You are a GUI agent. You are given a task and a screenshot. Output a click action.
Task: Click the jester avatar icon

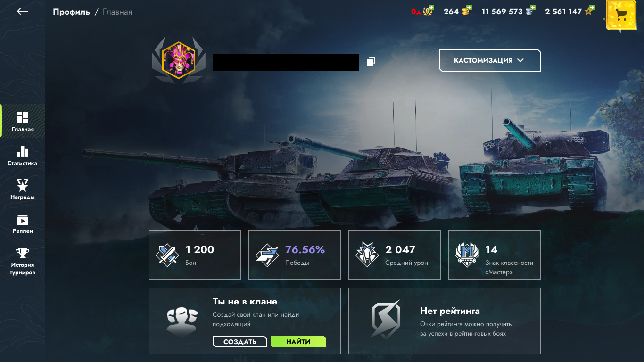click(x=178, y=59)
